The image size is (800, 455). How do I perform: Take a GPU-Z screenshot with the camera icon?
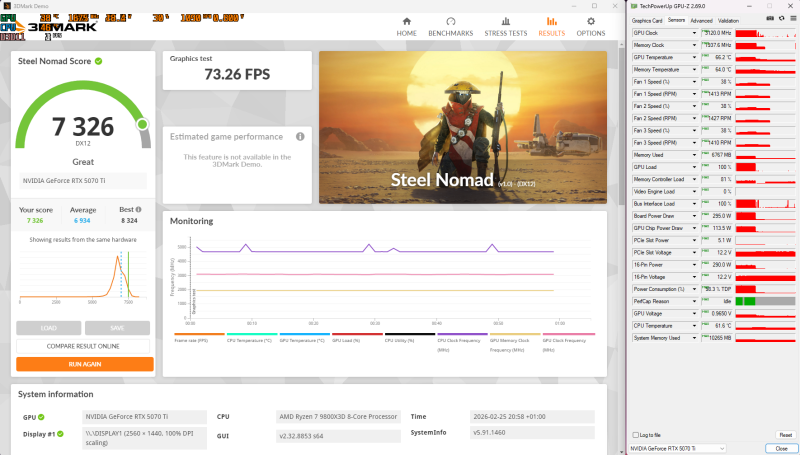[x=770, y=18]
